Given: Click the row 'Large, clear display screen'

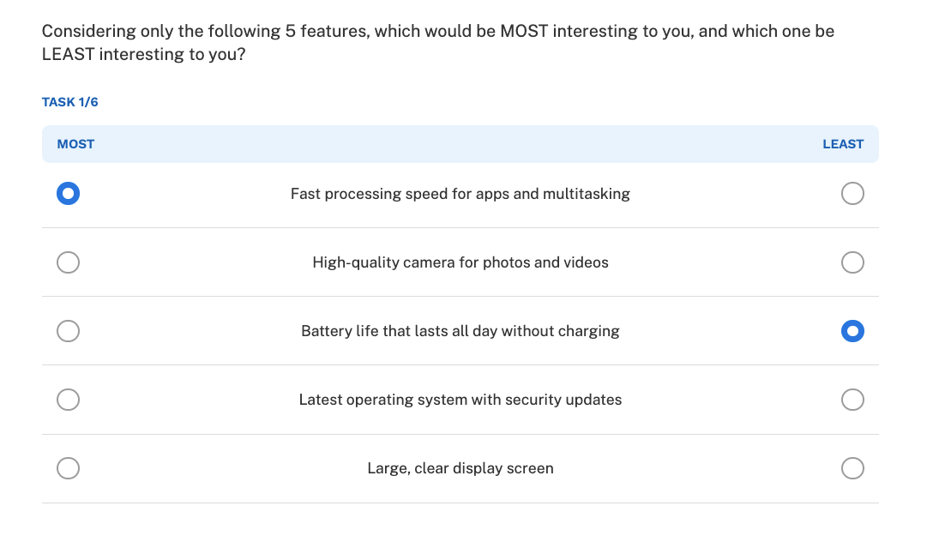Looking at the screenshot, I should pyautogui.click(x=460, y=468).
